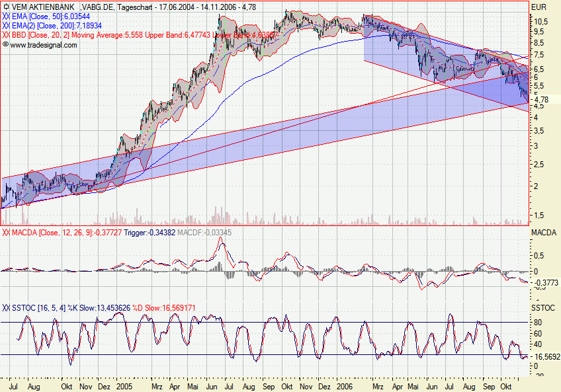Click the %D Slow:16,569171 label
The image size is (561, 392).
(x=164, y=308)
